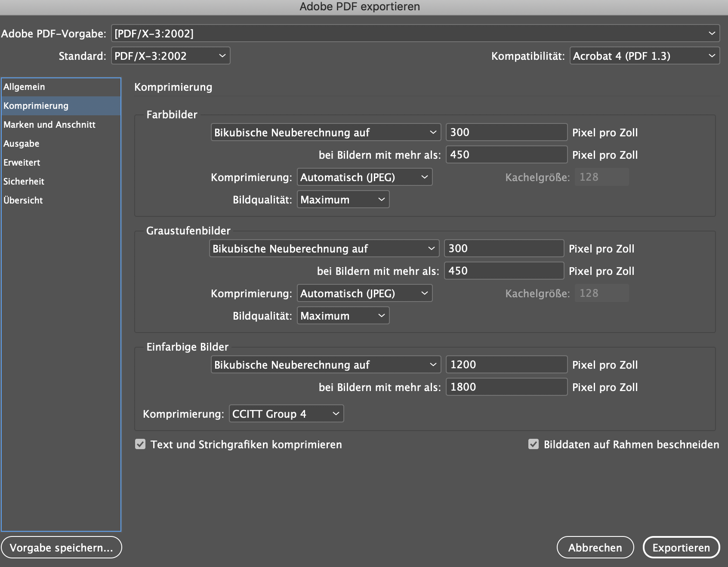The width and height of the screenshot is (728, 567).
Task: Open Farbbilder Komprimierung Automatisch (JPEG) dropdown
Action: point(364,177)
